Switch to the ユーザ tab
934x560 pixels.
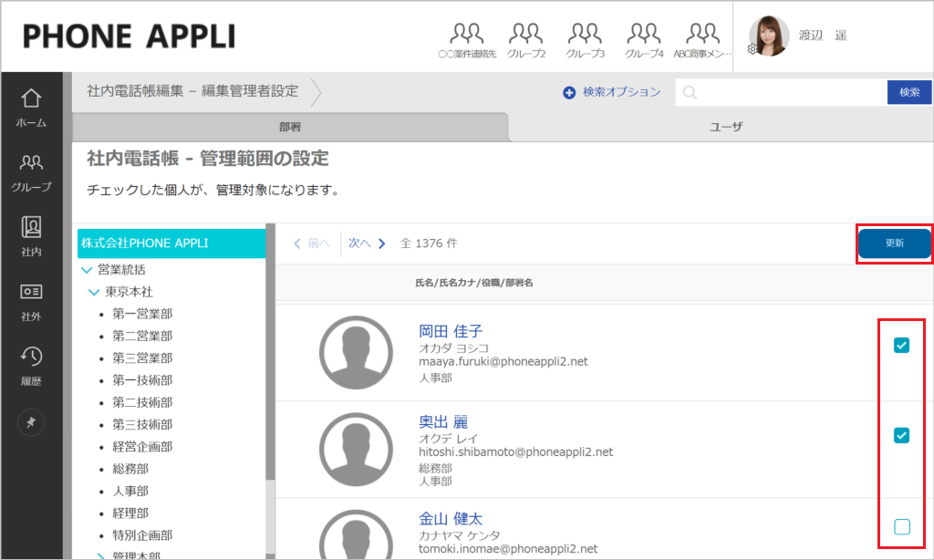[x=726, y=127]
